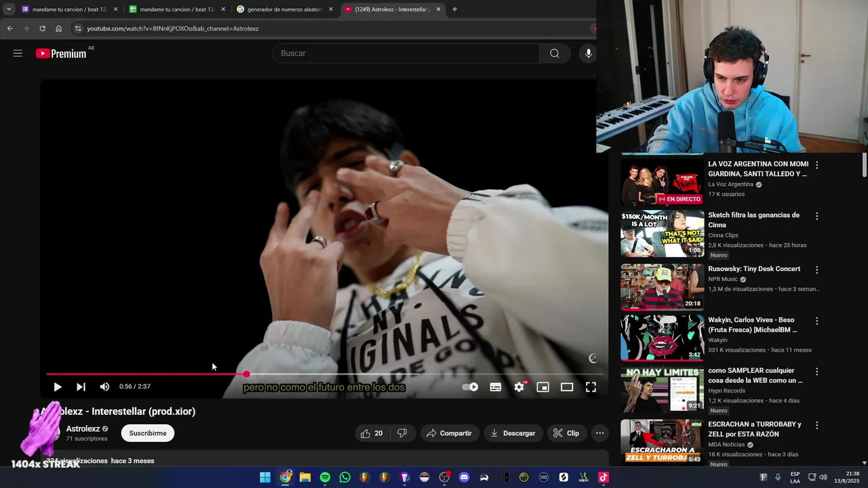Dislike the video
Image resolution: width=868 pixels, height=488 pixels.
click(402, 433)
